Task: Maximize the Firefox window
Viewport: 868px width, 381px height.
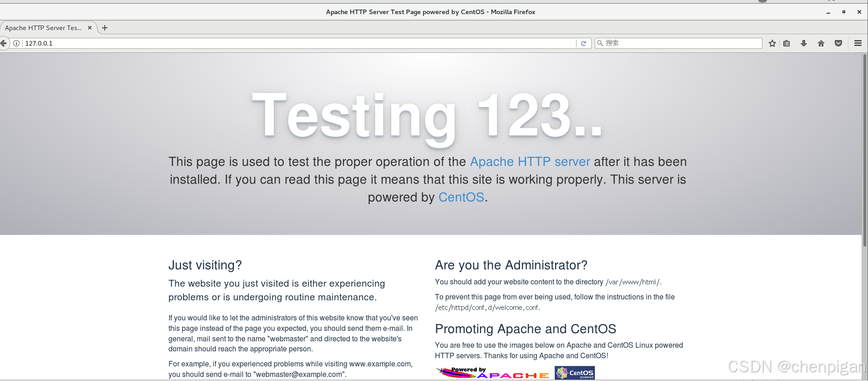Action: point(844,12)
